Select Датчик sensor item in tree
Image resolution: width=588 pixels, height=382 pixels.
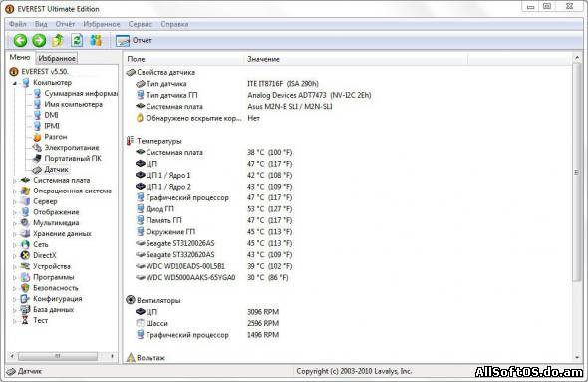pyautogui.click(x=56, y=169)
